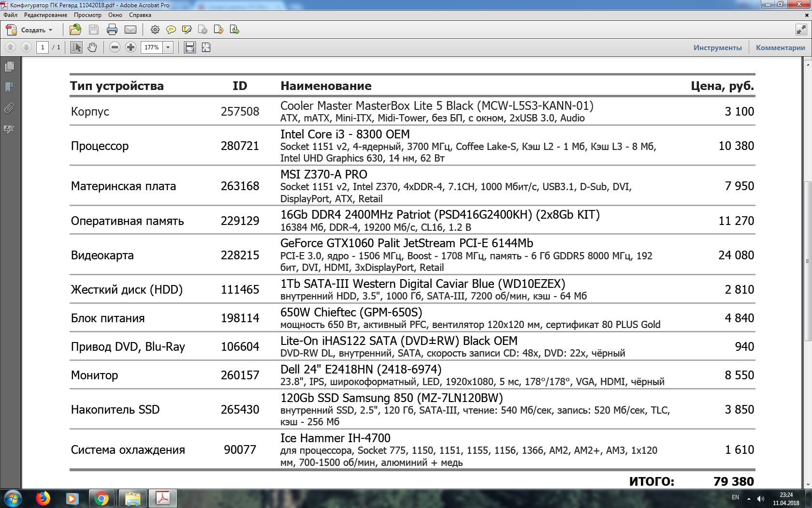Click the scrollbar down arrow

(808, 484)
